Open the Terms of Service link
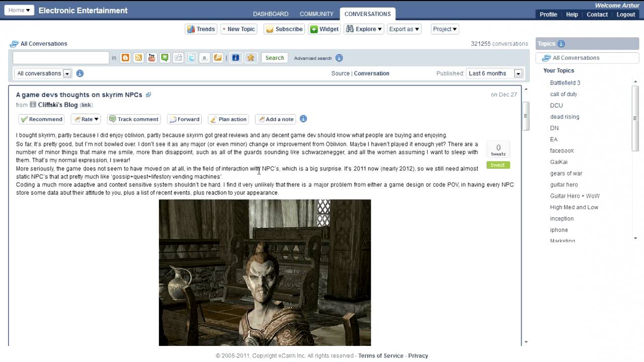The width and height of the screenshot is (644, 362). pyautogui.click(x=381, y=355)
